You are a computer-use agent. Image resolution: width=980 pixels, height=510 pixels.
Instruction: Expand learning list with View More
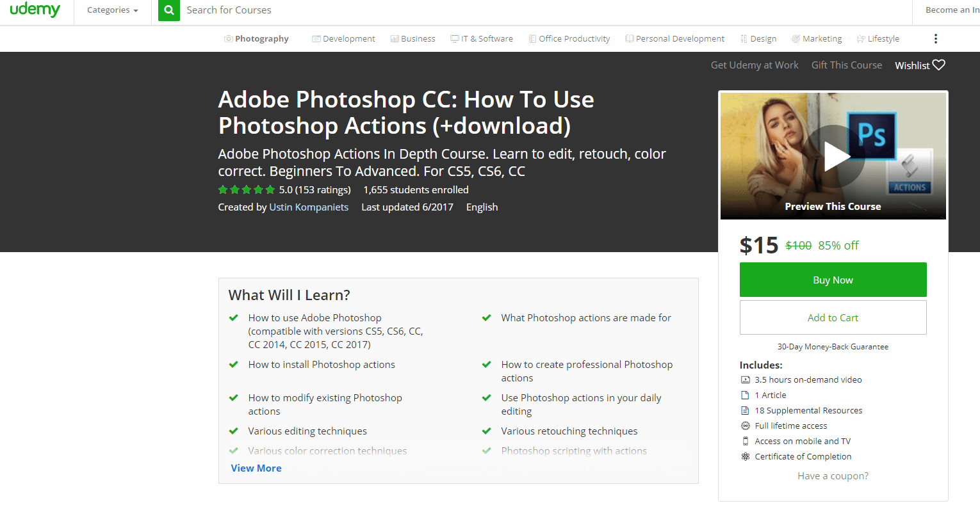(x=256, y=468)
